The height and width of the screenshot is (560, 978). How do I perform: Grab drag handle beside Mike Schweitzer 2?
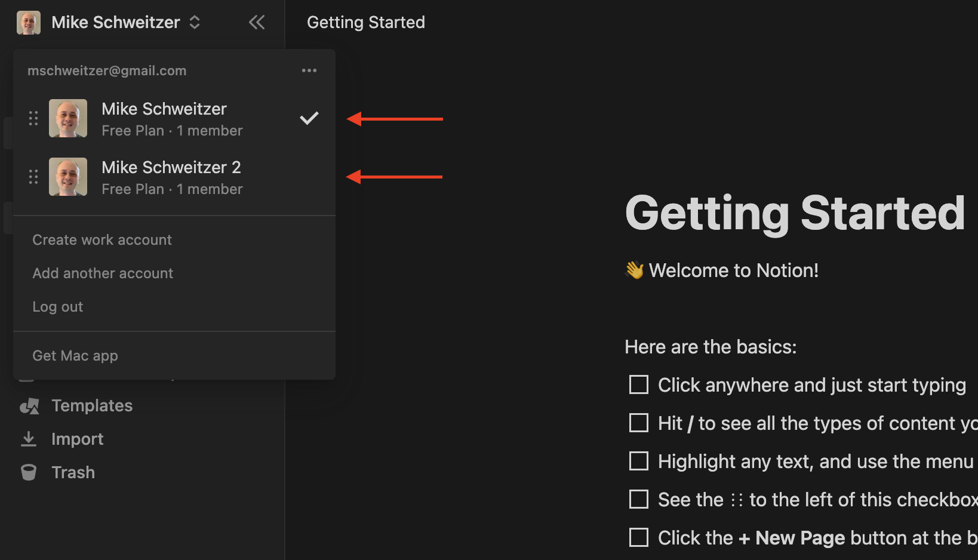(x=33, y=177)
